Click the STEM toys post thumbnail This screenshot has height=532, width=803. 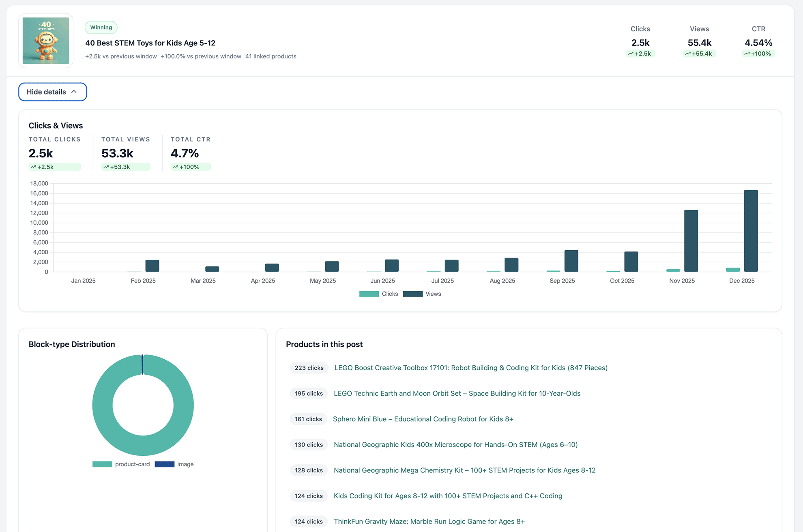pyautogui.click(x=46, y=41)
